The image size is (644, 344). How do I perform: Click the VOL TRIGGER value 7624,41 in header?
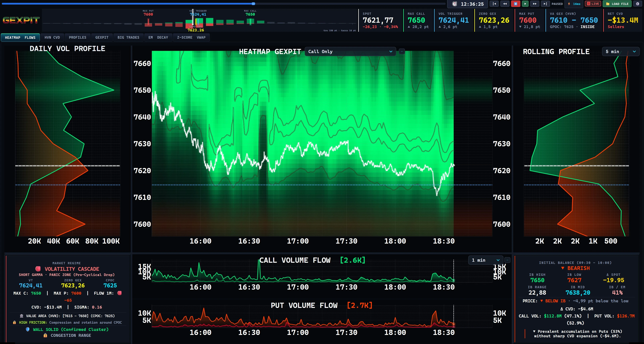pos(454,20)
